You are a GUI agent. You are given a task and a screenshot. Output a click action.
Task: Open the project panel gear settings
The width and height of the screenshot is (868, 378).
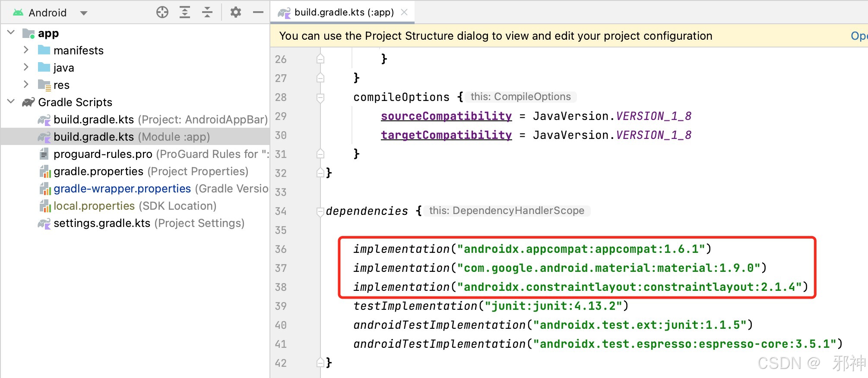click(x=236, y=12)
